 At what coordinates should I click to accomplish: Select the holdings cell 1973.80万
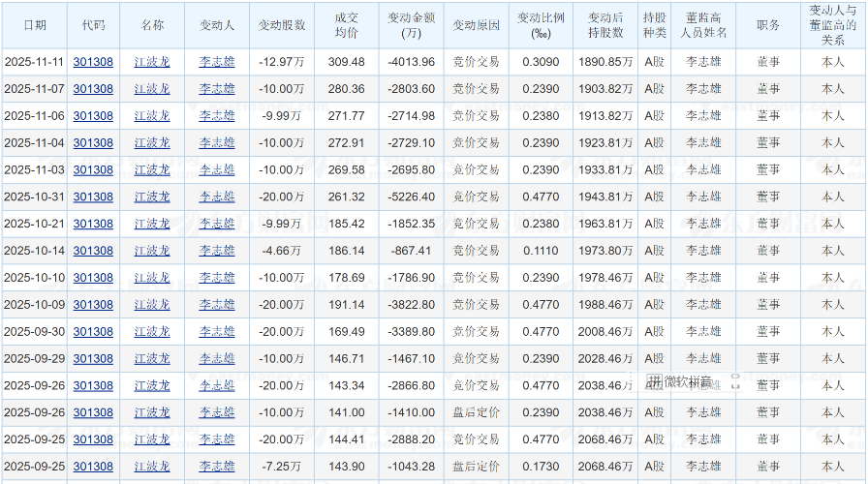[x=605, y=251]
